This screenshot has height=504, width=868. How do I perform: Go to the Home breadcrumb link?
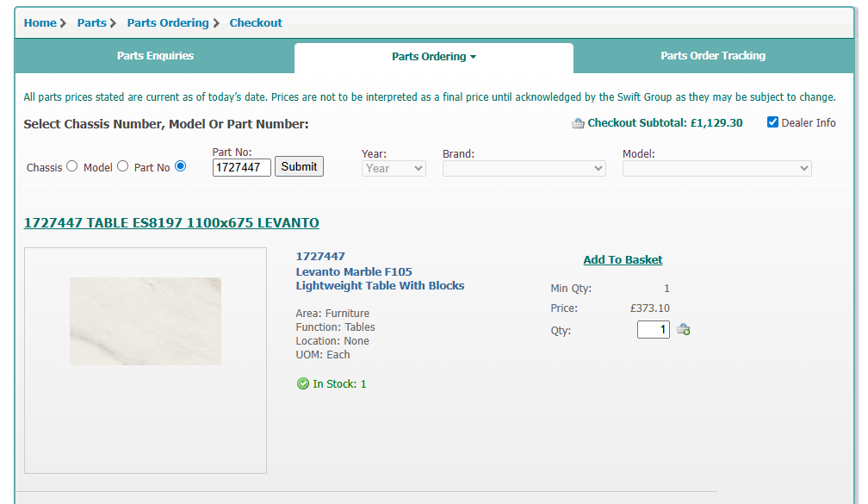(40, 23)
